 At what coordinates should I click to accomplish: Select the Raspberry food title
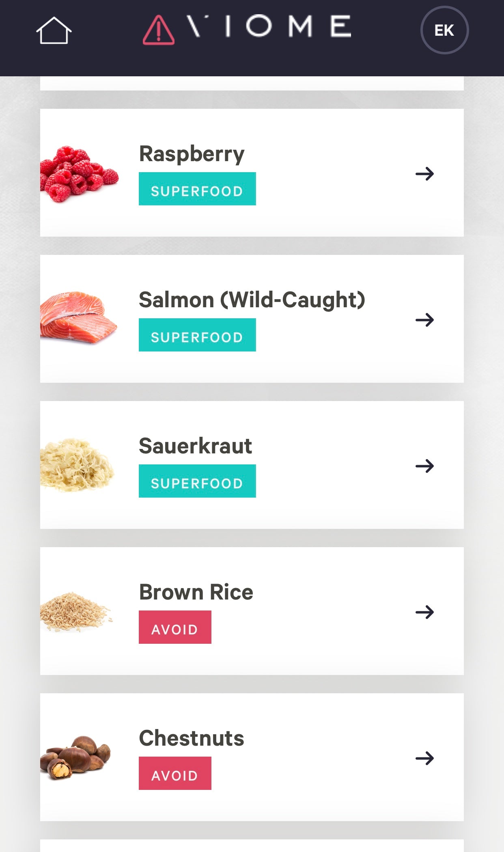[192, 154]
